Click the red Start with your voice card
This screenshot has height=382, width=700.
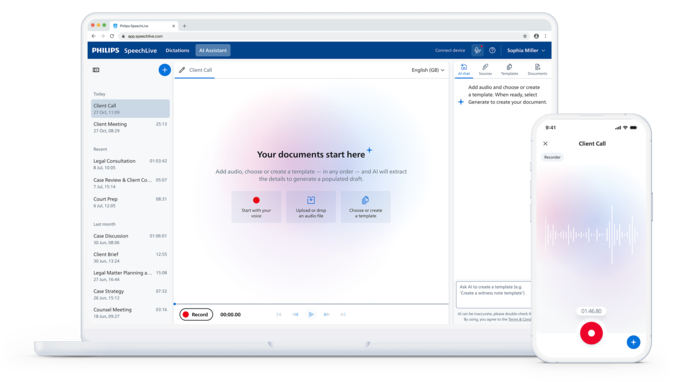pos(256,207)
